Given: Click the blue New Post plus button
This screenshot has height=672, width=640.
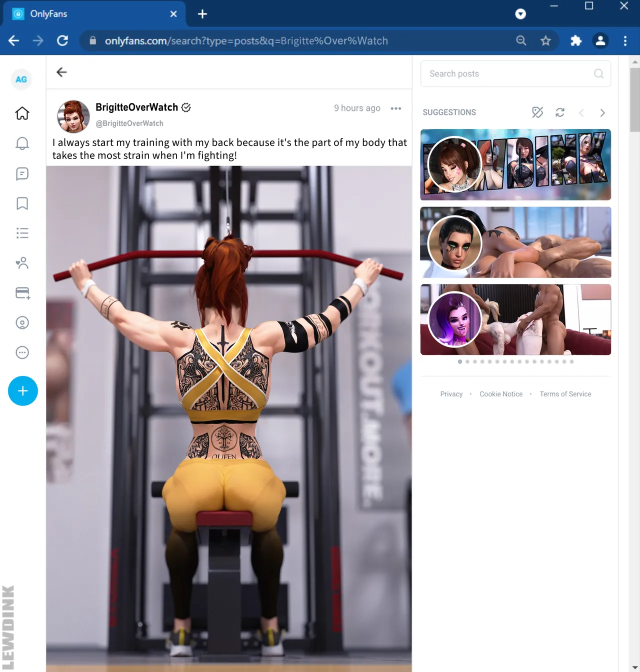Looking at the screenshot, I should point(23,391).
